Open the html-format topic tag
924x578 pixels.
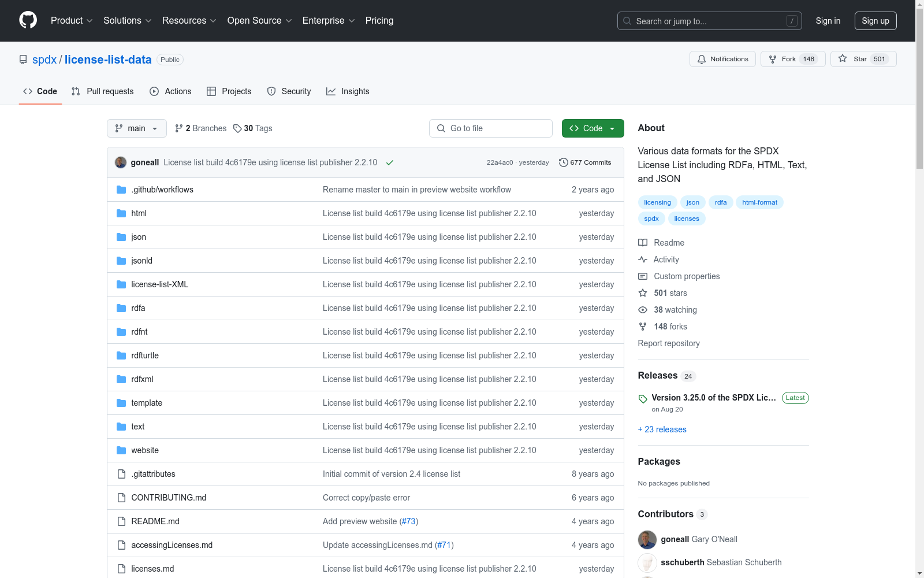pyautogui.click(x=760, y=202)
